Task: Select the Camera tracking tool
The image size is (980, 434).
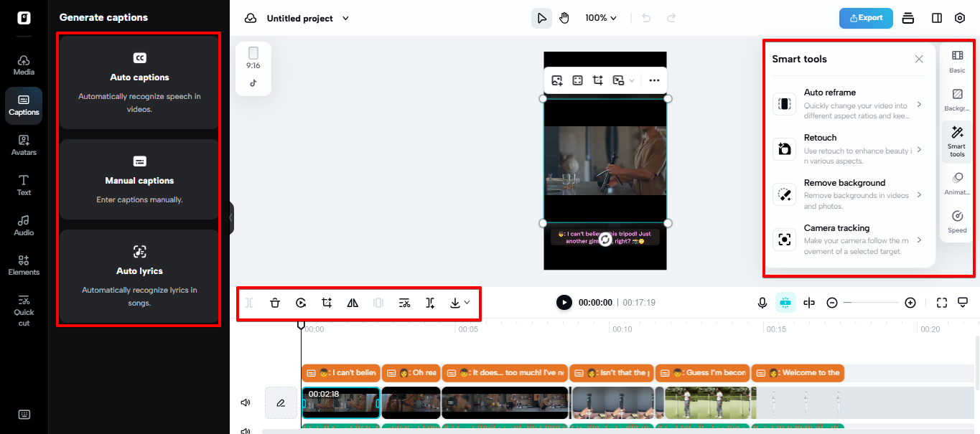Action: pyautogui.click(x=846, y=239)
